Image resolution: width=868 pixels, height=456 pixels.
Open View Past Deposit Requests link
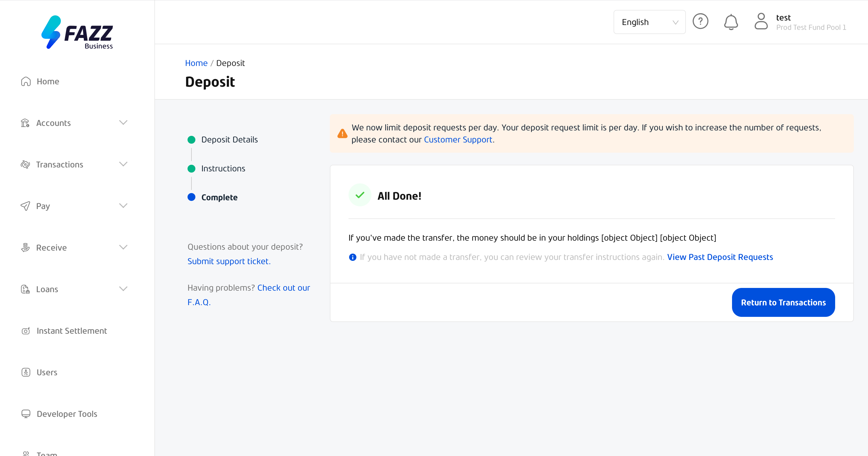click(x=720, y=257)
